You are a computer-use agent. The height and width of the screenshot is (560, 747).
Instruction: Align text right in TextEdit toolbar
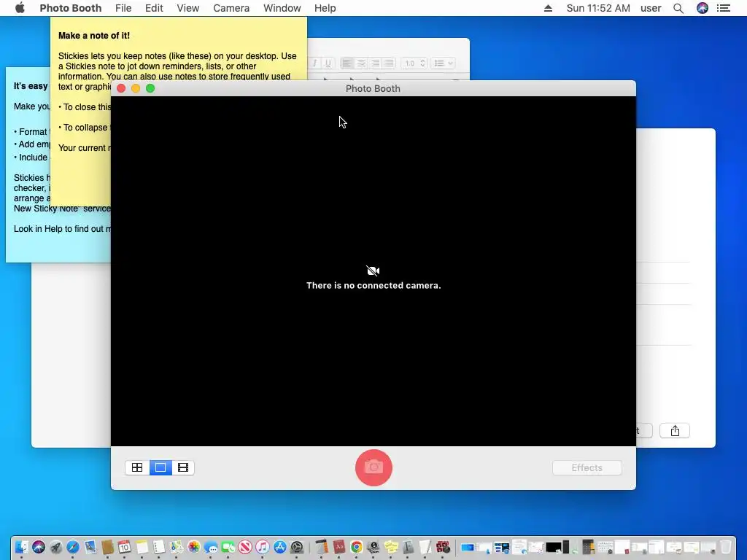[376, 63]
